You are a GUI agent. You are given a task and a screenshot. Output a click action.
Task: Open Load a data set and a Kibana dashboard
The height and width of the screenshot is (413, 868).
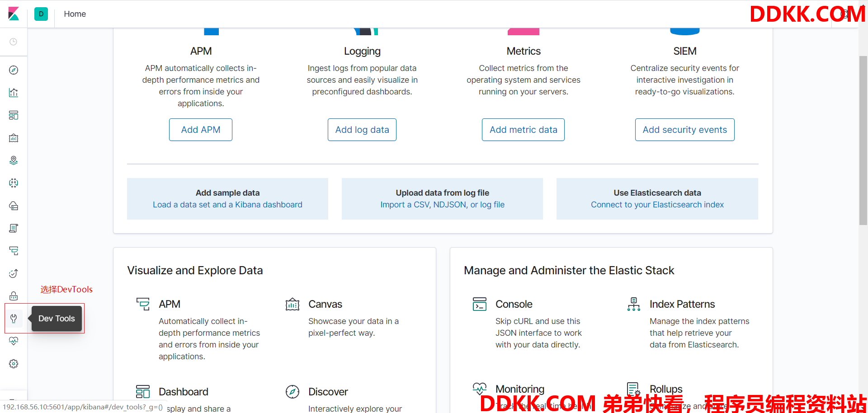[227, 205]
